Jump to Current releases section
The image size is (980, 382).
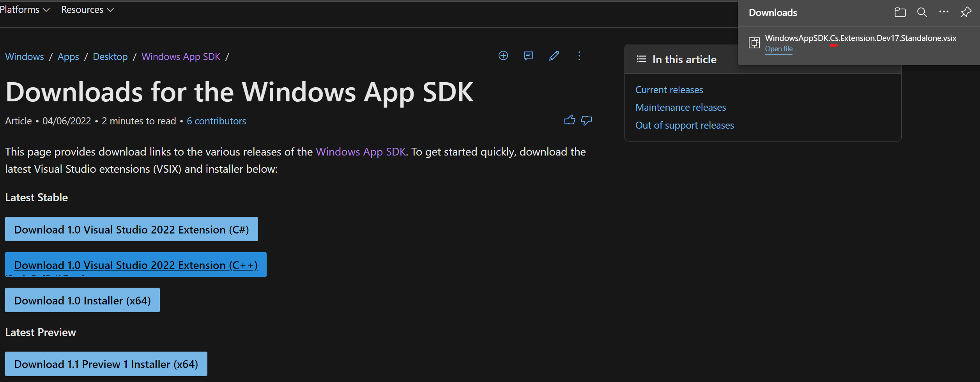click(669, 89)
